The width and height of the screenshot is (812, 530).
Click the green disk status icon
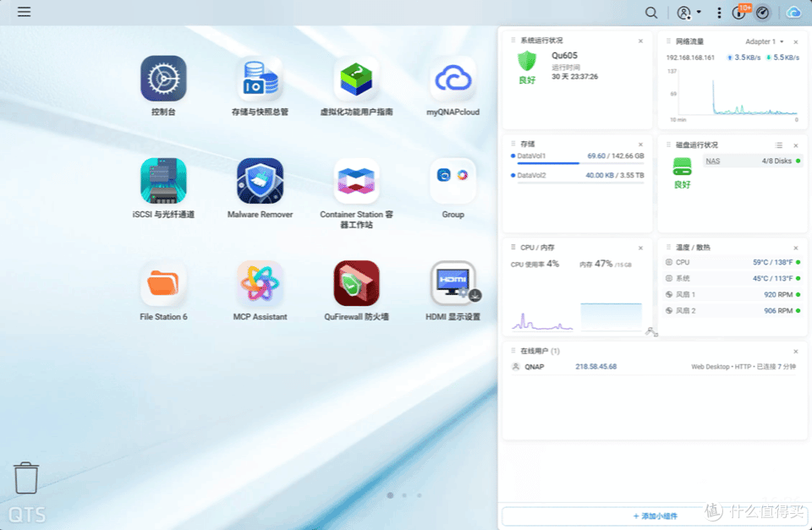click(x=682, y=167)
